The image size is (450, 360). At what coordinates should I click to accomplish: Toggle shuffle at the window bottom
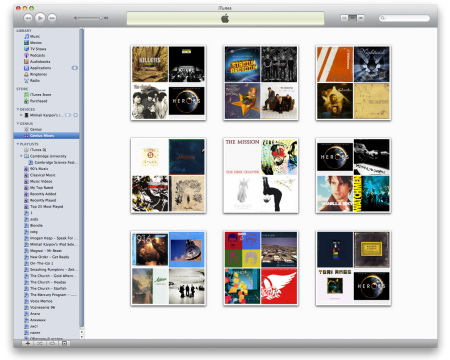(40, 343)
